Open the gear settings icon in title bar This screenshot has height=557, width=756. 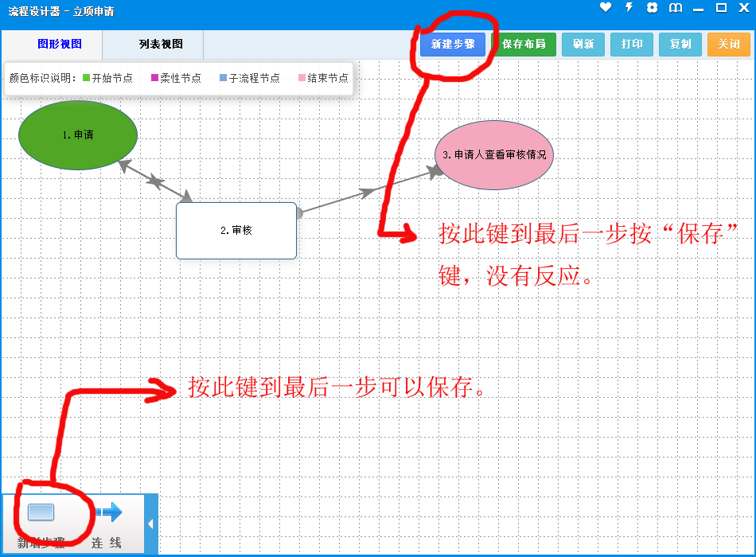click(x=652, y=8)
